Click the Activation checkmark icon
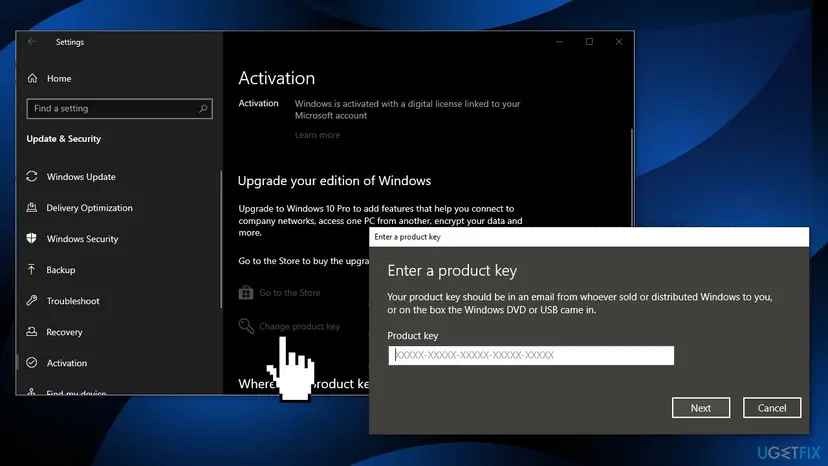This screenshot has height=466, width=828. [x=32, y=362]
